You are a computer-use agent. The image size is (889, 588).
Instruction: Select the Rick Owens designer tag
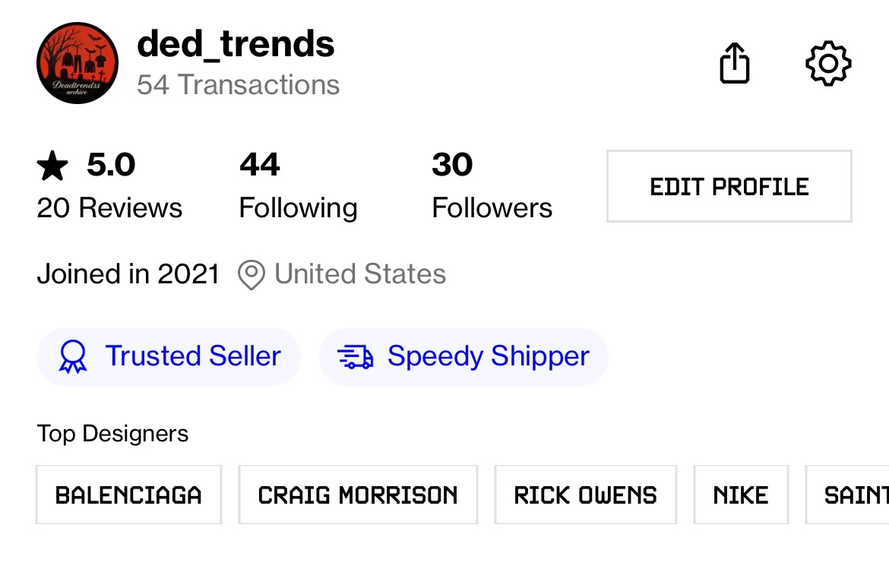click(585, 495)
